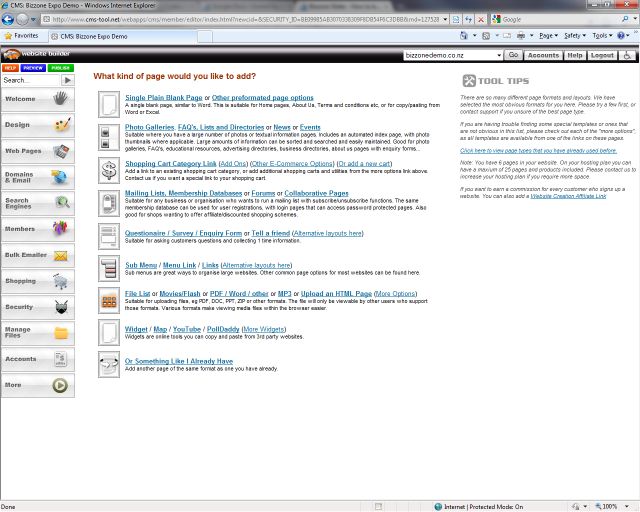Click the Single Plain Blank Page icon

(x=109, y=103)
